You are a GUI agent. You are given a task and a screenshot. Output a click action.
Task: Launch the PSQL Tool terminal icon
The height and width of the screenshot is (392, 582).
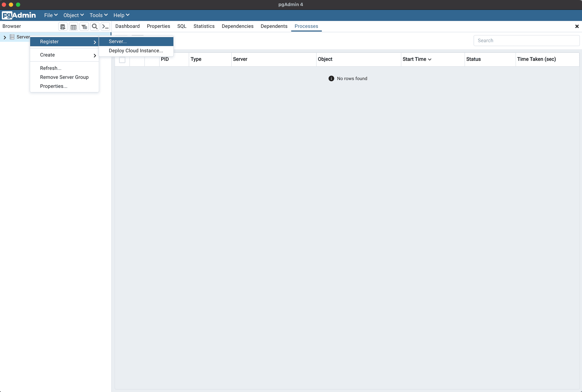(x=105, y=27)
